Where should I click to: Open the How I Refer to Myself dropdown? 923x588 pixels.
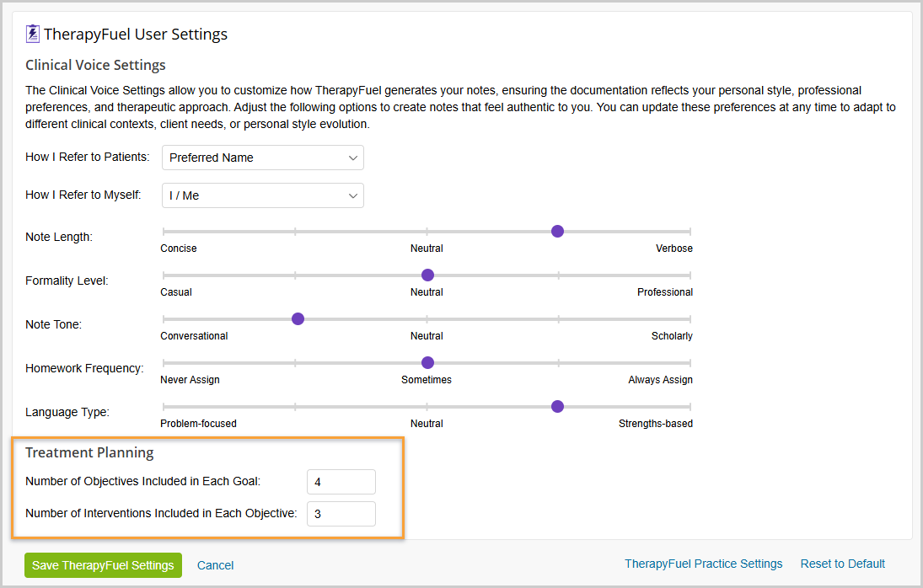click(x=262, y=195)
